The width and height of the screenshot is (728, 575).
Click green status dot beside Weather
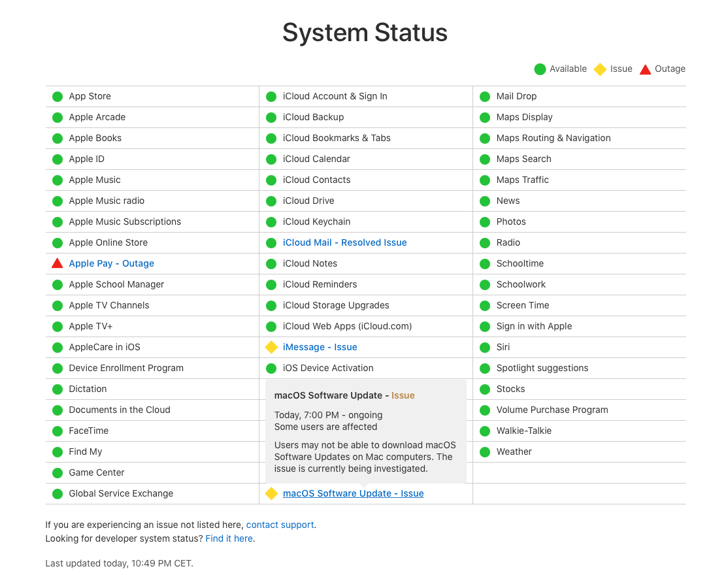(x=485, y=452)
